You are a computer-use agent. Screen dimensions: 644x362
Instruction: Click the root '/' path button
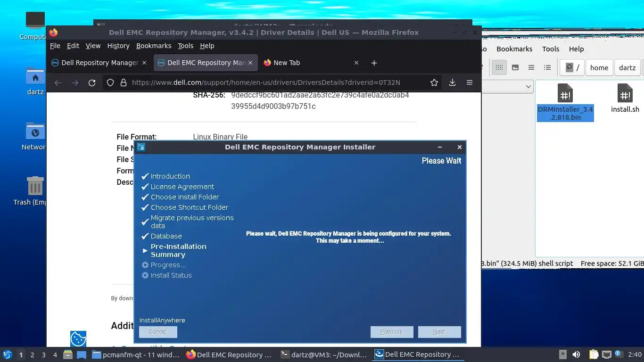tap(572, 67)
